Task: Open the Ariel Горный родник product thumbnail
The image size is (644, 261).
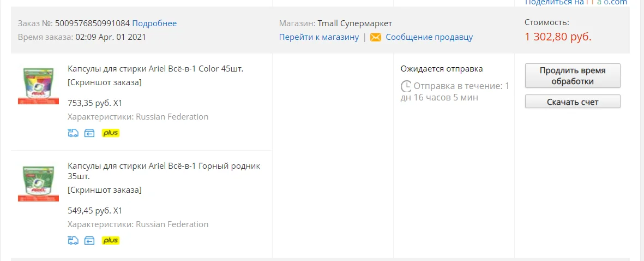Action: [38, 183]
